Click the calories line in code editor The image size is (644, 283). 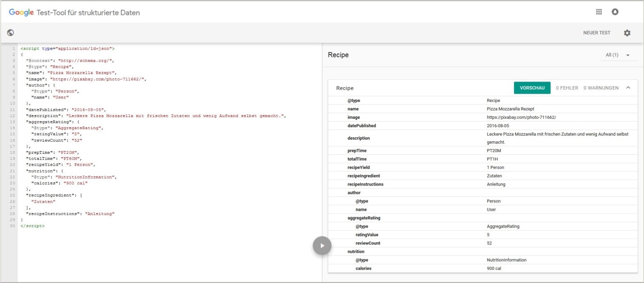[60, 183]
